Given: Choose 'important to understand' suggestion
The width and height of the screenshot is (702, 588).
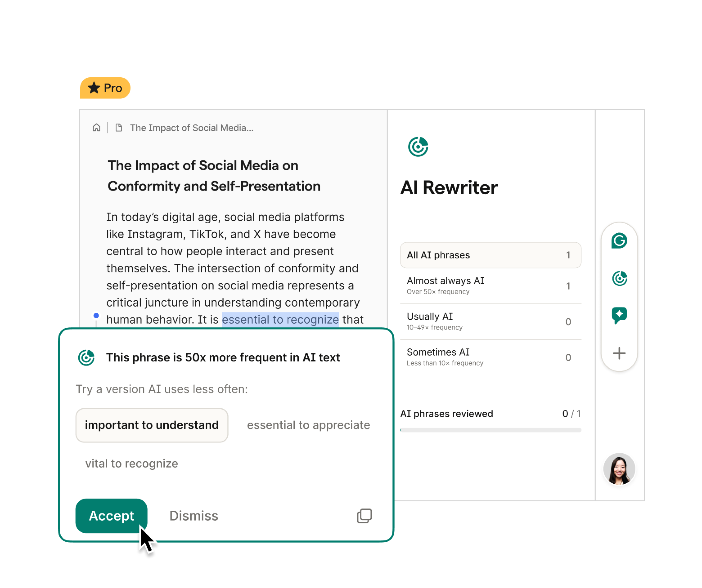Looking at the screenshot, I should (152, 425).
